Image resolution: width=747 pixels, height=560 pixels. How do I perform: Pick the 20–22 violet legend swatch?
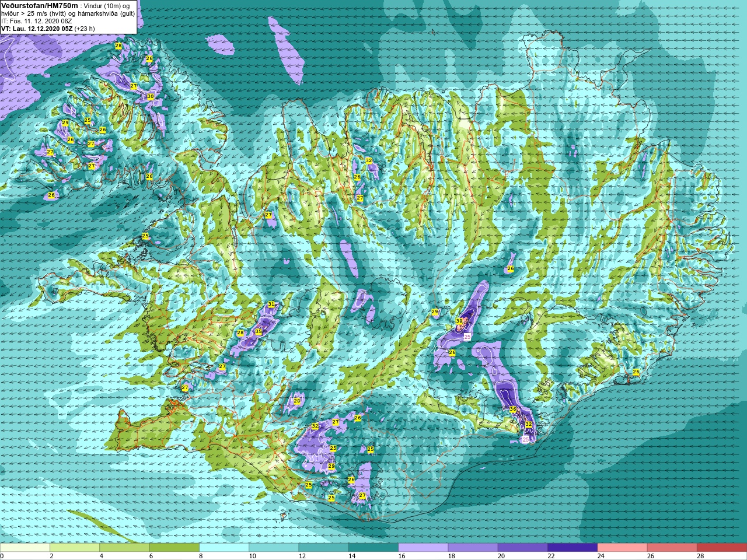523,547
